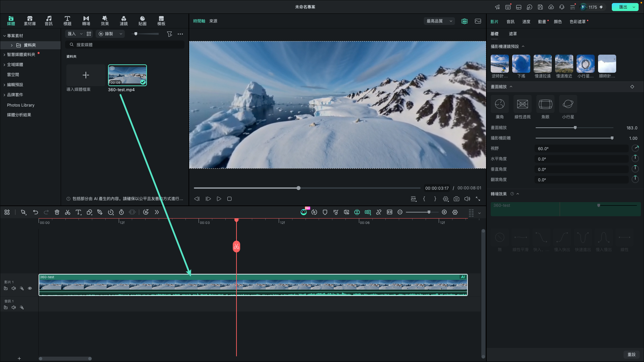The height and width of the screenshot is (362, 644).
Task: Switch to the 速度 tab
Action: pos(526,22)
